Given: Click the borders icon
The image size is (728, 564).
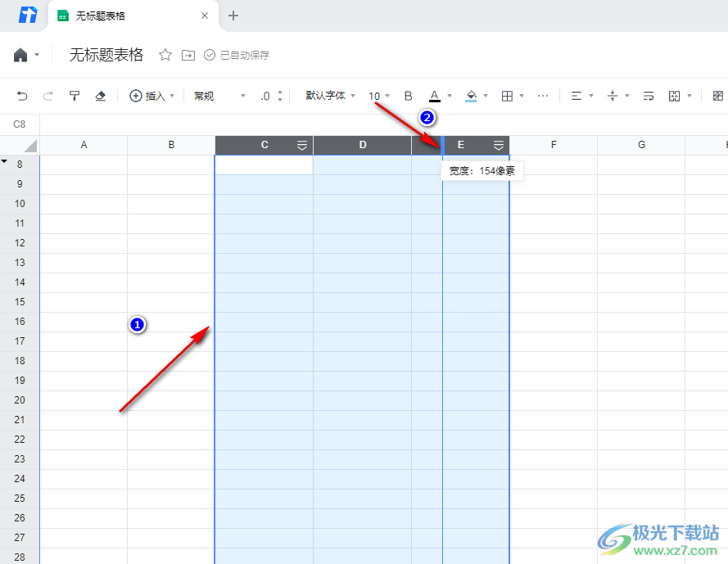Looking at the screenshot, I should 507,96.
